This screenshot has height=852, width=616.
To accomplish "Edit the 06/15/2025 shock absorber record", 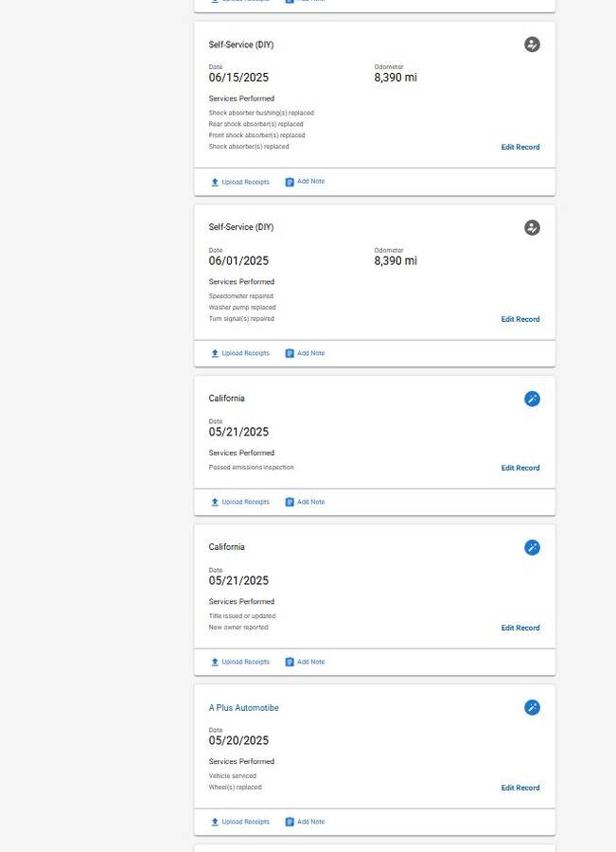I will pyautogui.click(x=520, y=147).
